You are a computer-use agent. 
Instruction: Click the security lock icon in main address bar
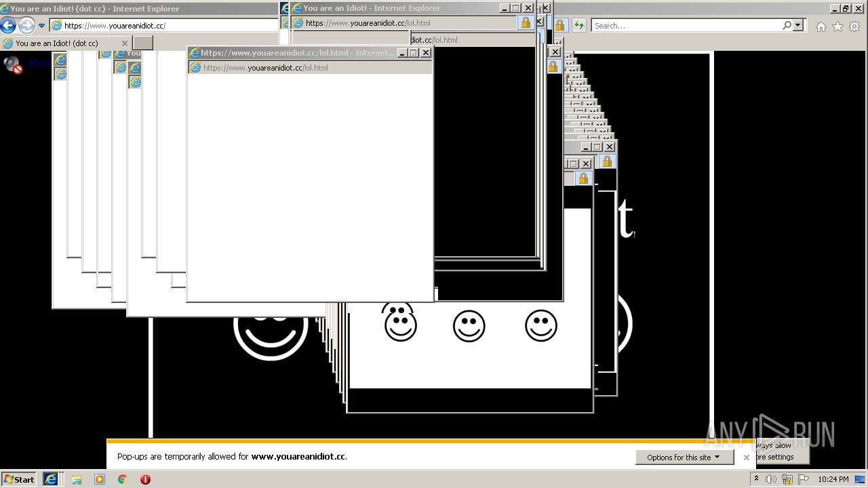pyautogui.click(x=559, y=26)
